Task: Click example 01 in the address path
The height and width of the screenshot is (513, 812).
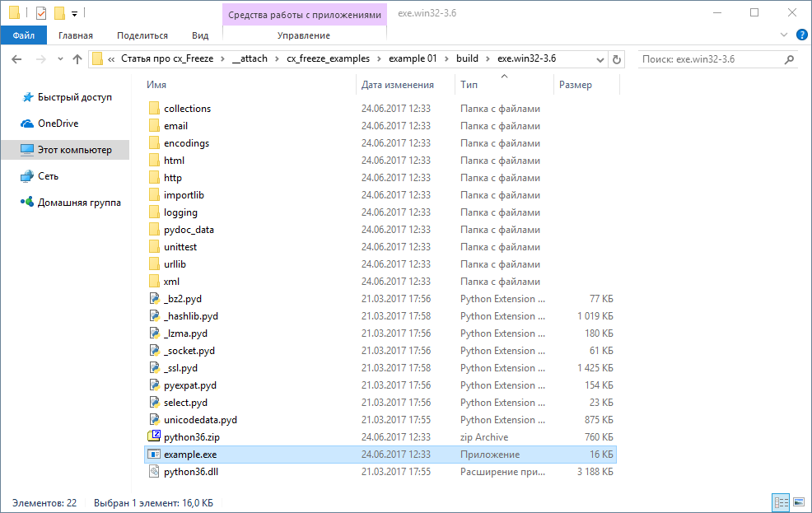Action: click(x=413, y=58)
